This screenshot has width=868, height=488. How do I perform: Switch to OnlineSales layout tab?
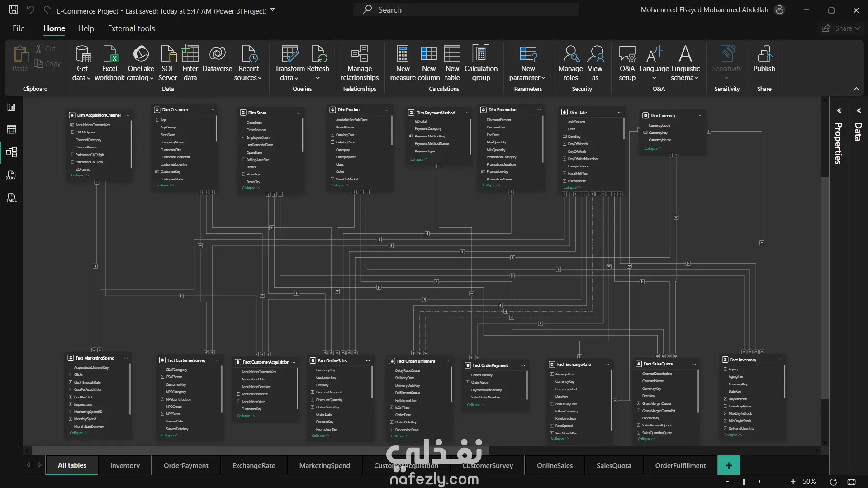(x=555, y=466)
